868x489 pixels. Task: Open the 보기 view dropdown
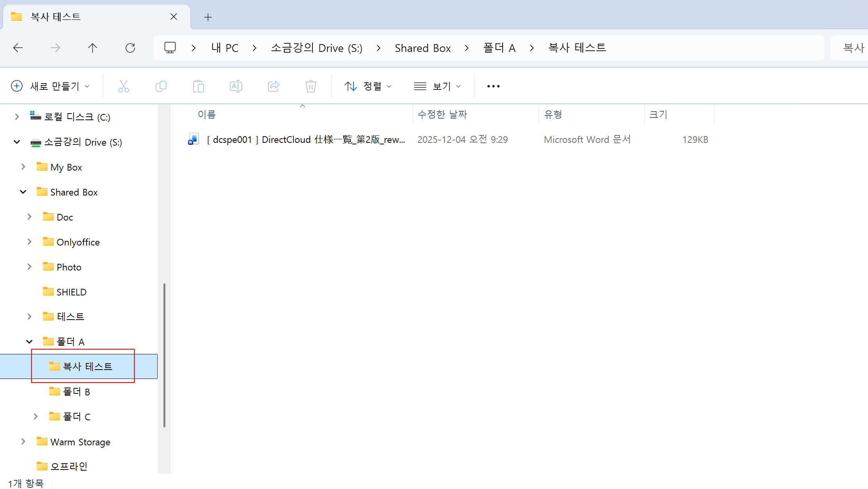coord(437,86)
